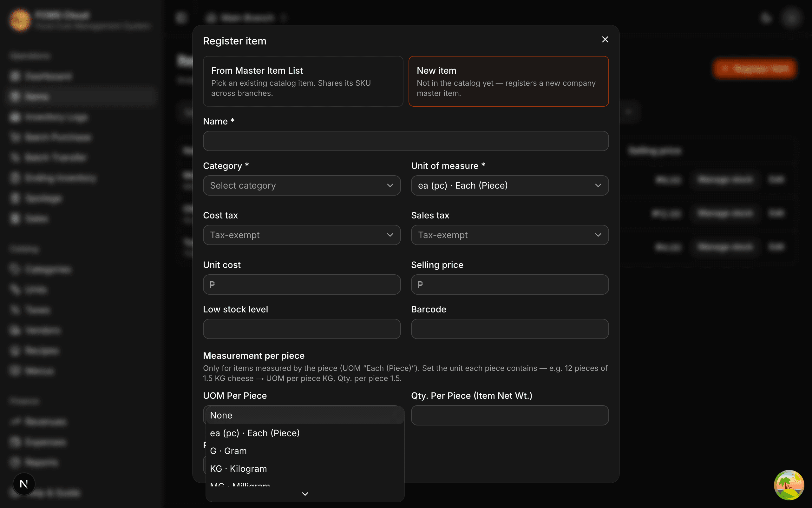
Task: Close the Register item dialog
Action: pos(605,40)
